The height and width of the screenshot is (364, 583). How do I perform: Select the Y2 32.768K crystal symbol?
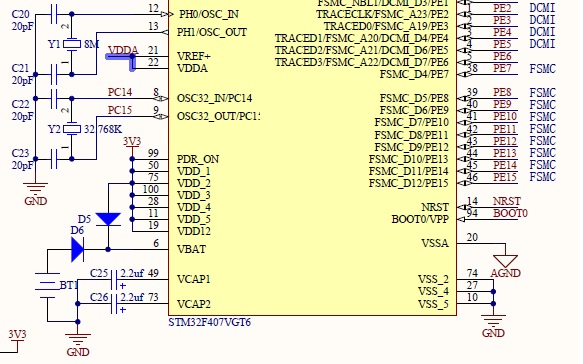[72, 129]
